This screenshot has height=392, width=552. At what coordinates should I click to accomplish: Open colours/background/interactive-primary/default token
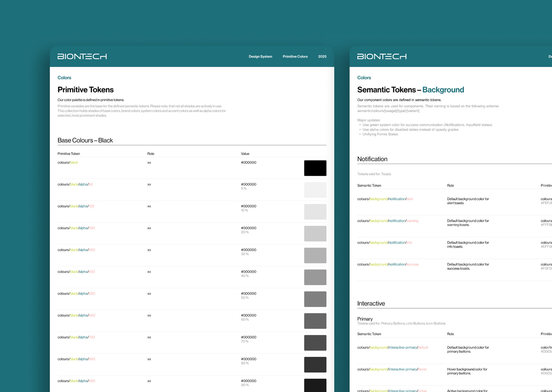pos(392,347)
